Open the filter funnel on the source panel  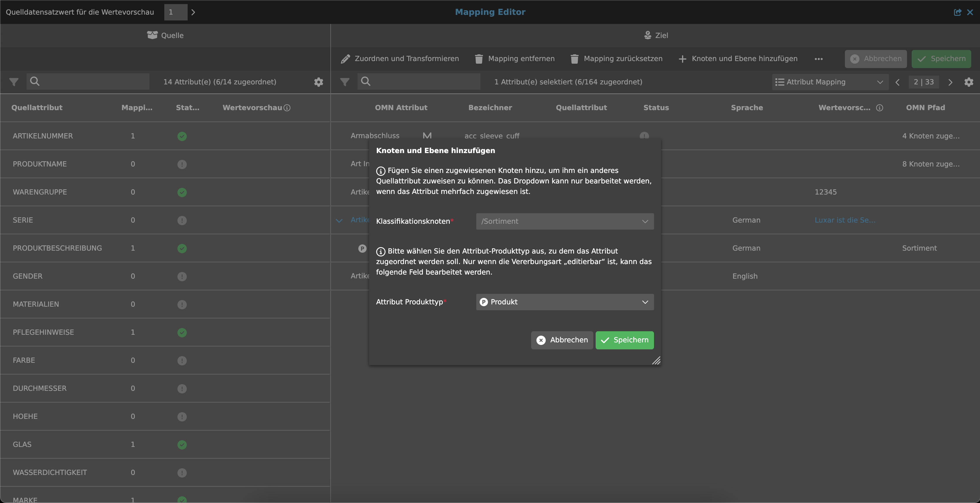14,81
